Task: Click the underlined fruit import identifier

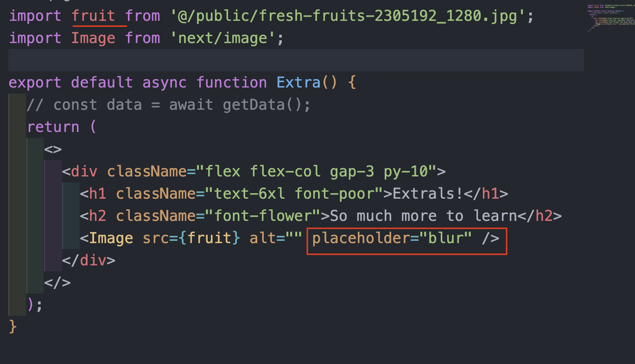Action: [93, 16]
